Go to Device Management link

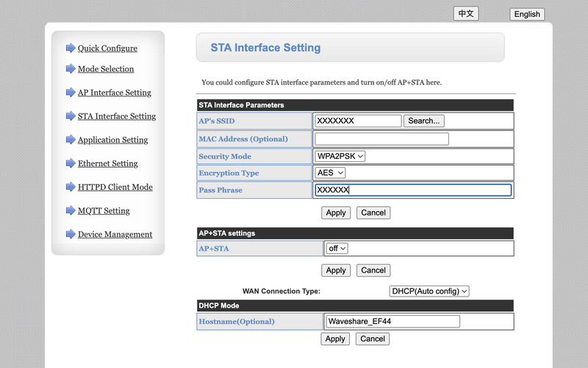pyautogui.click(x=115, y=235)
